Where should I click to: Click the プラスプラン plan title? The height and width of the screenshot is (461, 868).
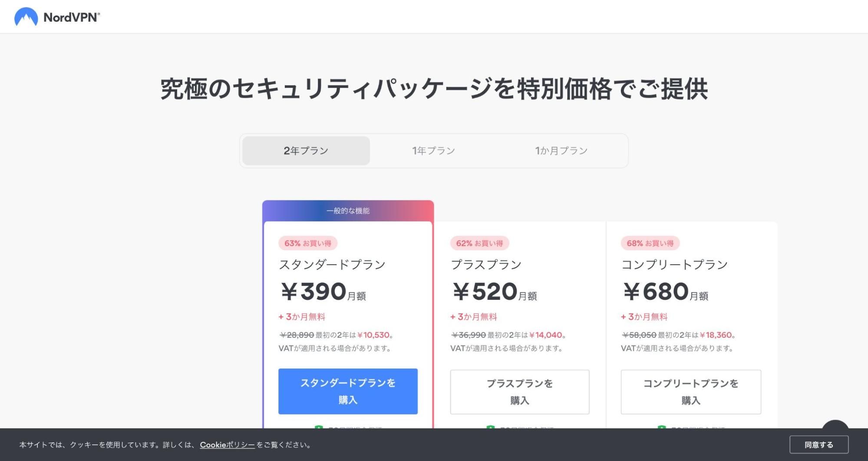click(486, 265)
